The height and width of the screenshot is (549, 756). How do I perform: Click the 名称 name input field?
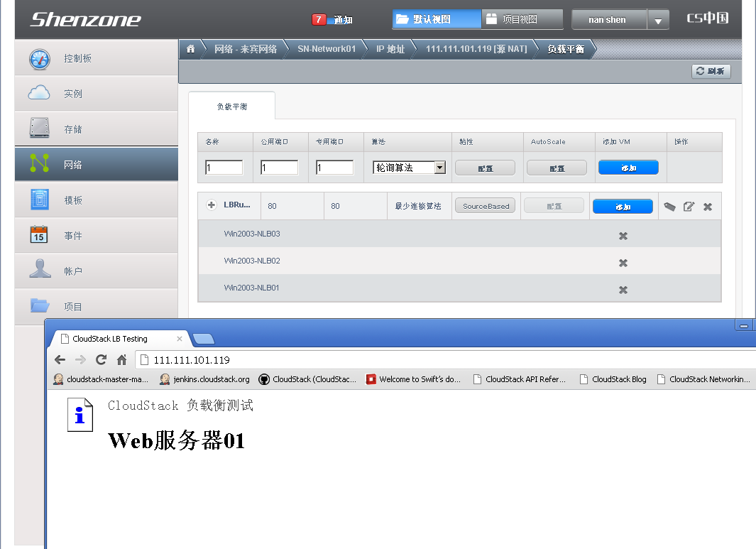[x=224, y=168]
